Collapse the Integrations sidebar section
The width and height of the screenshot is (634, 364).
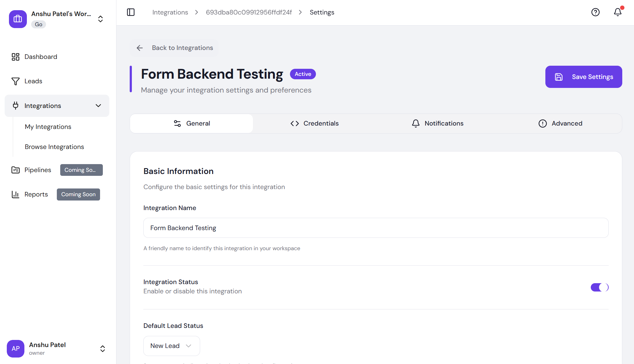(x=98, y=106)
